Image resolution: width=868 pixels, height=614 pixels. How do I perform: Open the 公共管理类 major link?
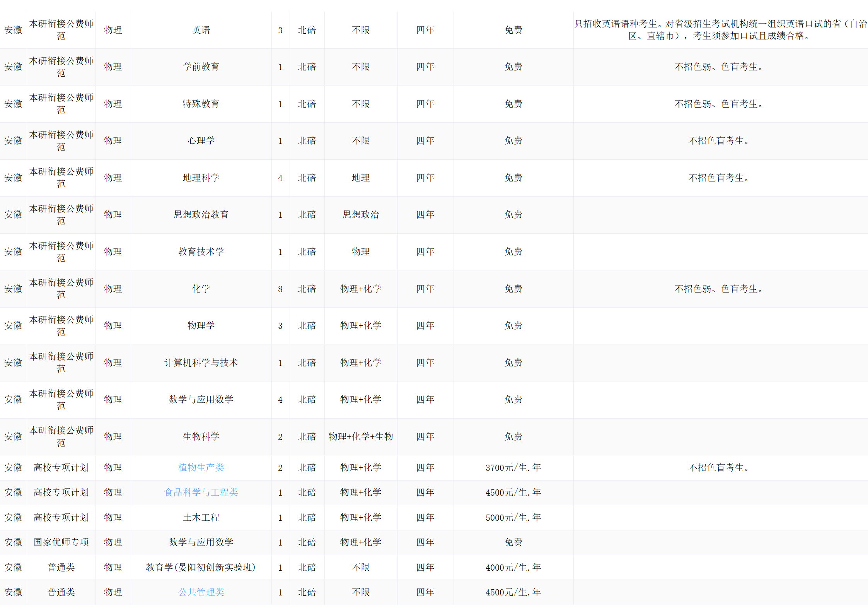[201, 592]
